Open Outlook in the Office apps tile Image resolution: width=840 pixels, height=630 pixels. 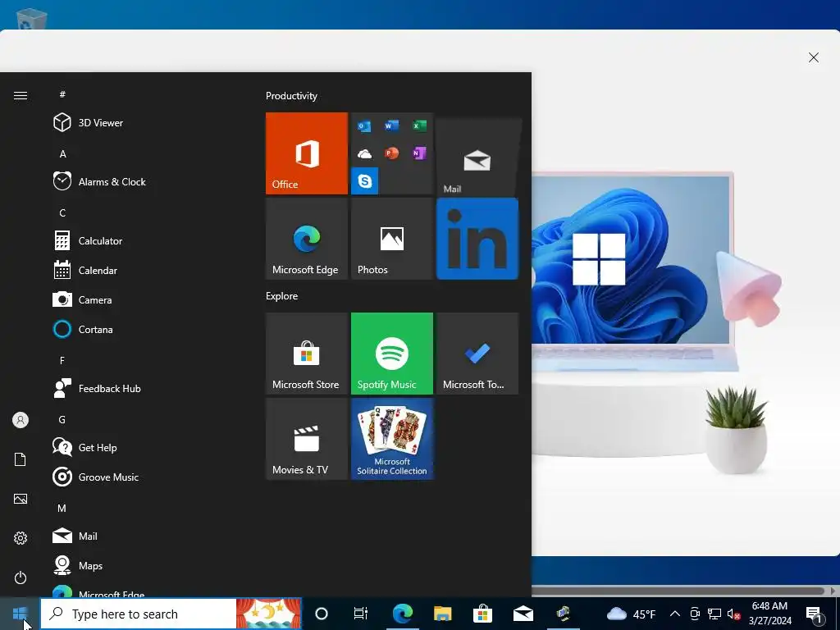364,126
